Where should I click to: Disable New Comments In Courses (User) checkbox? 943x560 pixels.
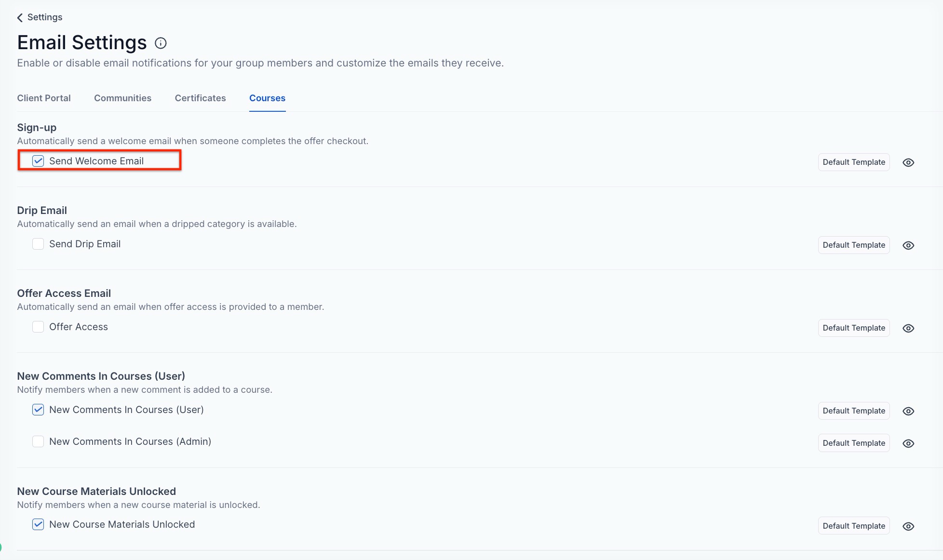(38, 410)
